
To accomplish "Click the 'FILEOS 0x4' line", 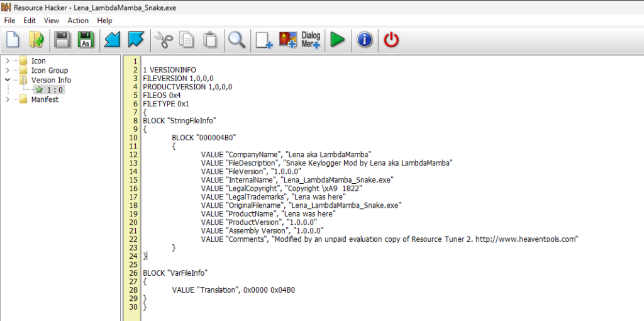I will pyautogui.click(x=162, y=95).
